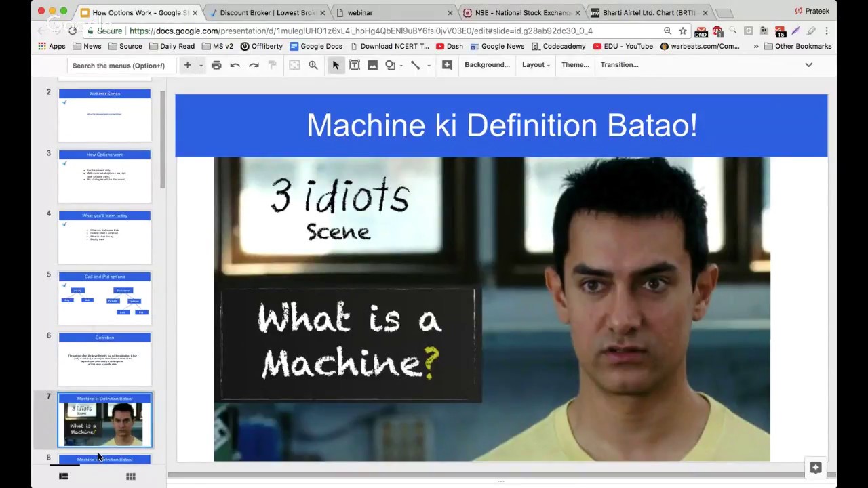This screenshot has width=868, height=488.
Task: Open the Transition panel button
Action: click(619, 65)
